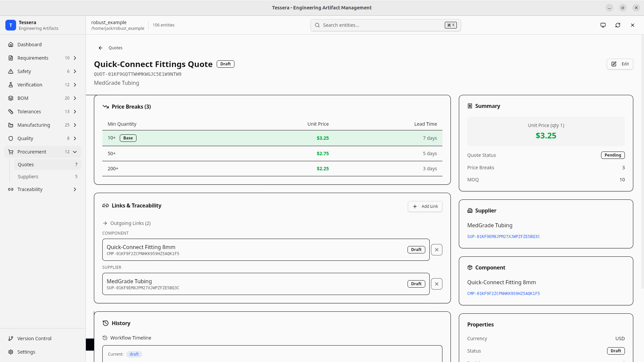
Task: Expand the Requirements section chevron
Action: [x=75, y=58]
